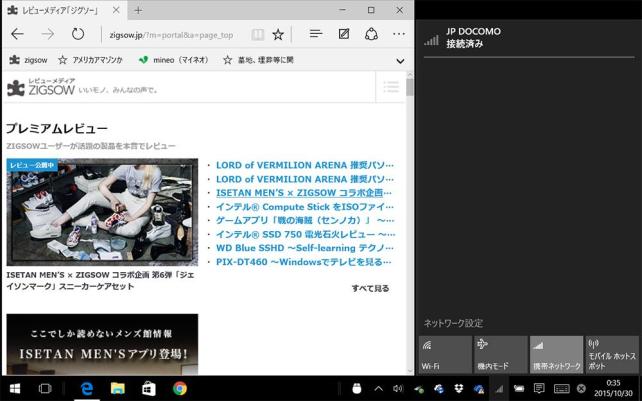Show hidden tray icons chevron
Image resolution: width=642 pixels, height=401 pixels.
(x=379, y=389)
